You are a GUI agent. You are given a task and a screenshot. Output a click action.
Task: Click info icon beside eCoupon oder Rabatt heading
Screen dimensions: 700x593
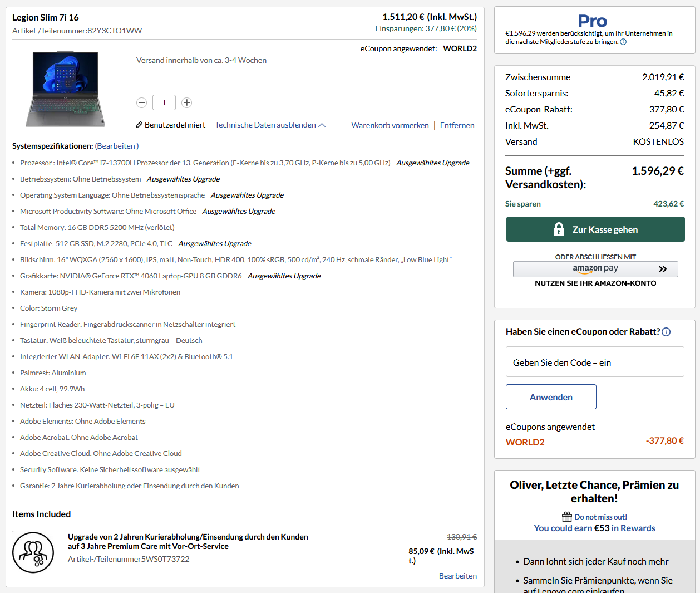pyautogui.click(x=666, y=332)
